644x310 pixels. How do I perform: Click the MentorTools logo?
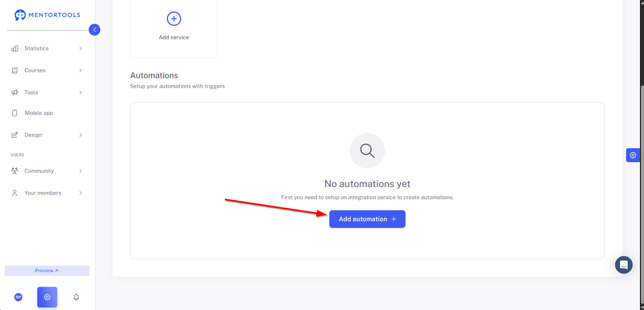47,15
